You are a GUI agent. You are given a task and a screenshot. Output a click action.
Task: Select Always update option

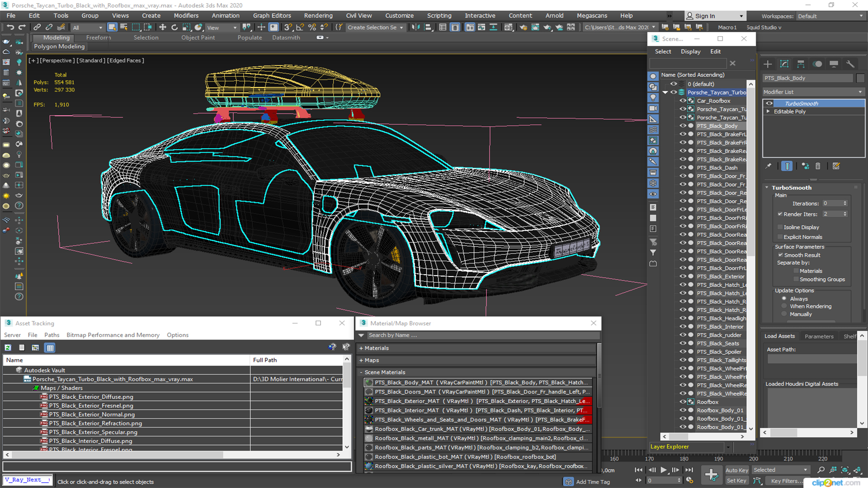pos(784,299)
